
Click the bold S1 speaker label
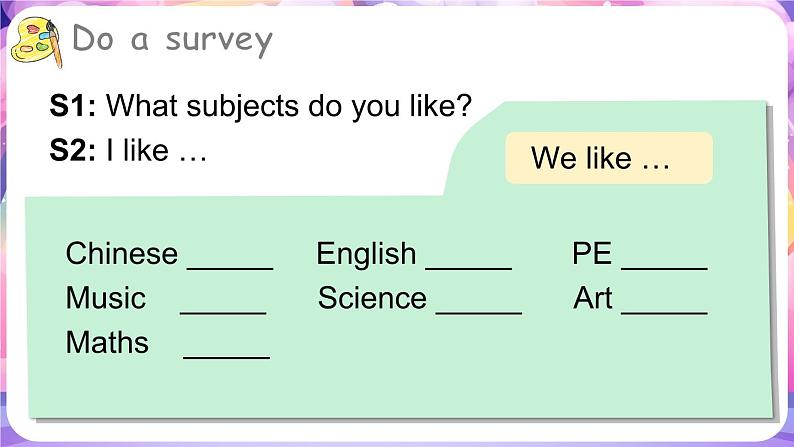pyautogui.click(x=72, y=105)
